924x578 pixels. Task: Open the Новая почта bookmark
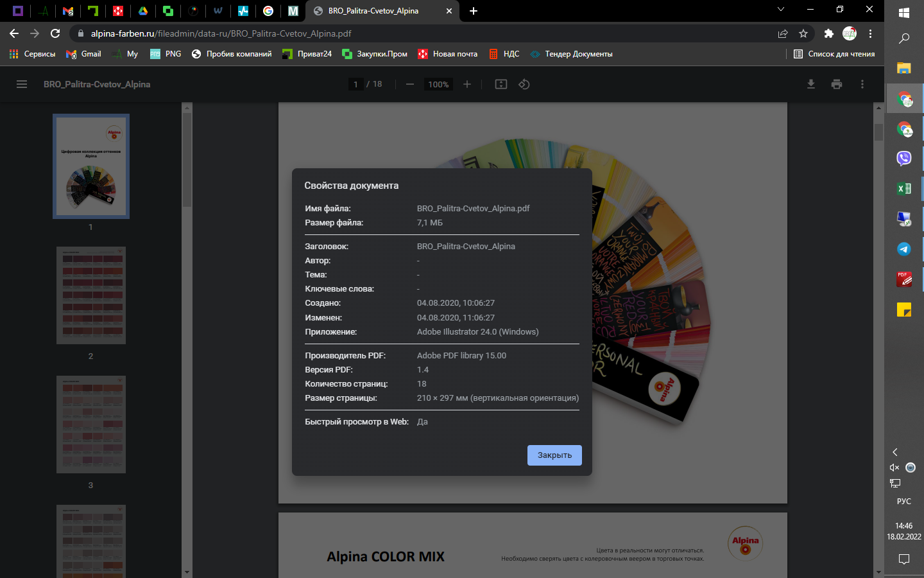pos(448,54)
